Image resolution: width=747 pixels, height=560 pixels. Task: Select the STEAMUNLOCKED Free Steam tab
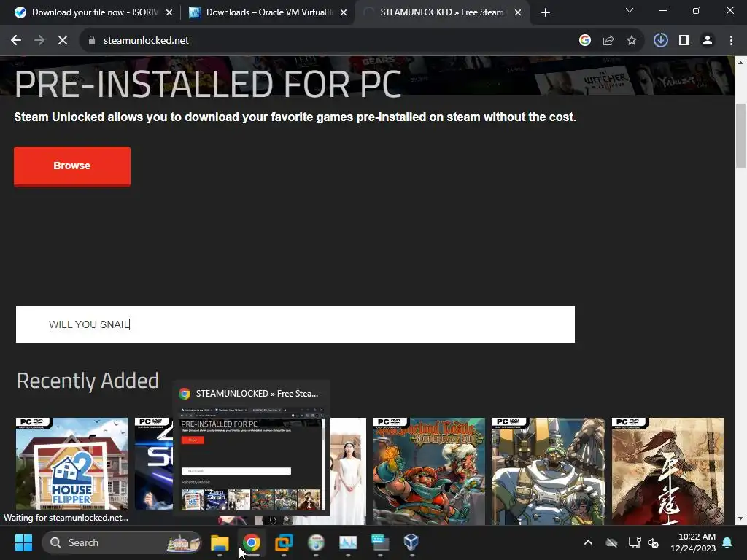(x=441, y=12)
